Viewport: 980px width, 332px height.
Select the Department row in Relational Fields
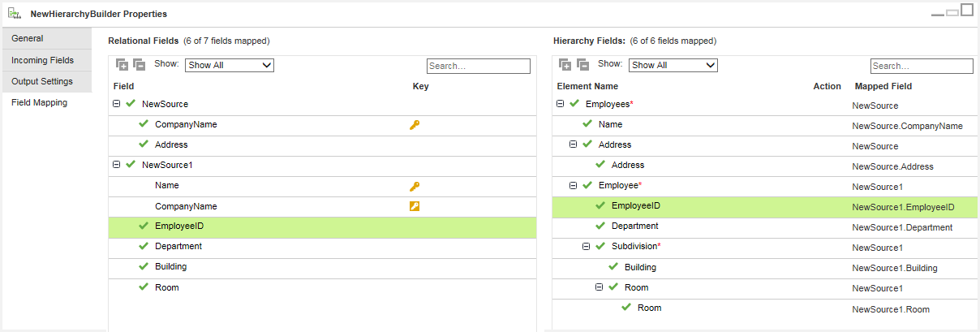click(322, 247)
